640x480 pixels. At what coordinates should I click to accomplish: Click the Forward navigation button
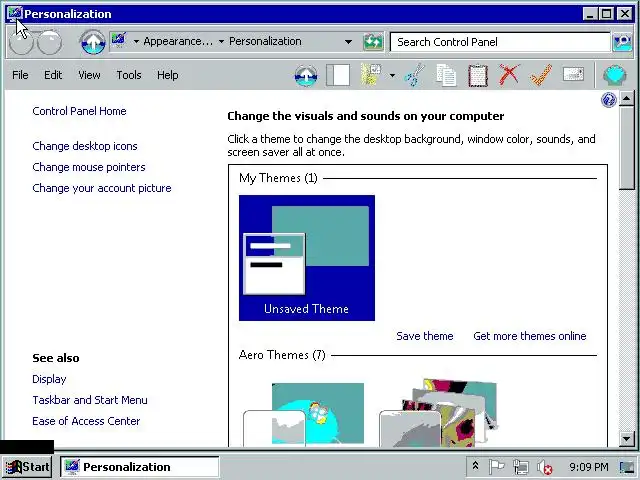49,42
